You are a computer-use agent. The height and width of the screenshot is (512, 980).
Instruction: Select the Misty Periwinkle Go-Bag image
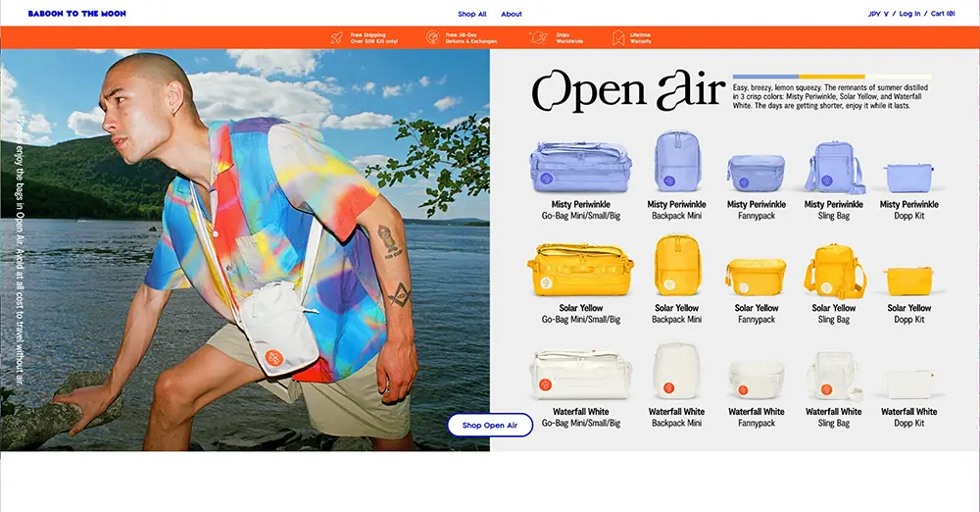click(580, 166)
